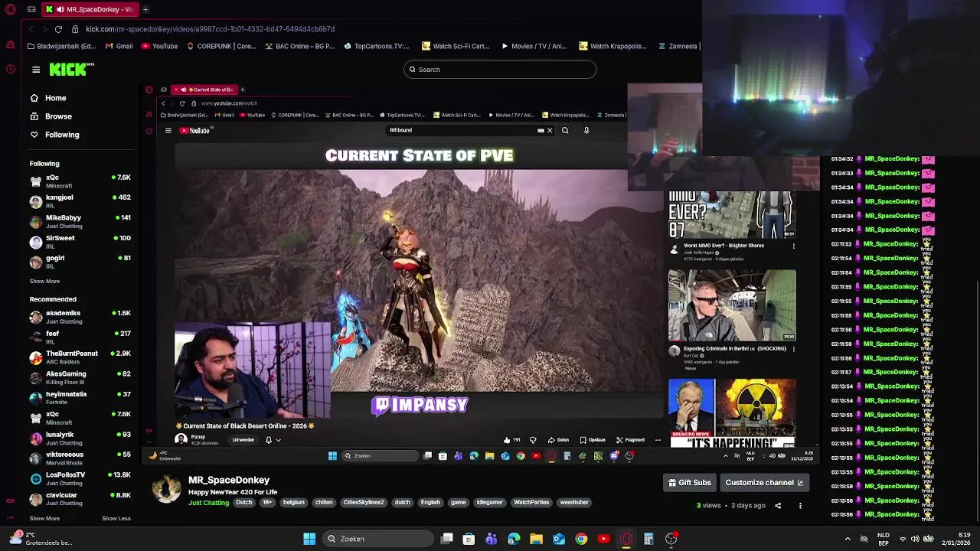Collapse Recommended with Show Less
This screenshot has height=551, width=980.
click(116, 518)
